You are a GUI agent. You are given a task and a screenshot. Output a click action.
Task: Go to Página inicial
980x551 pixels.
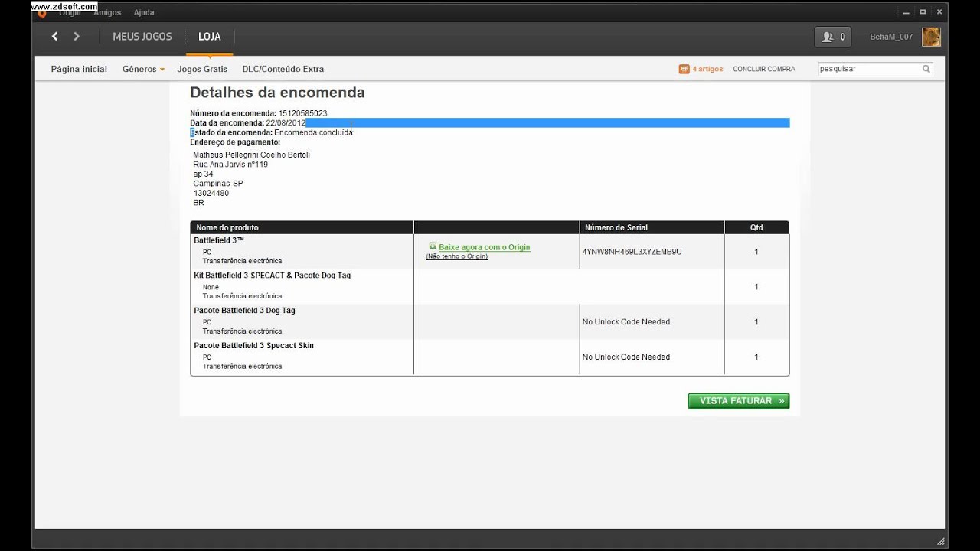79,69
